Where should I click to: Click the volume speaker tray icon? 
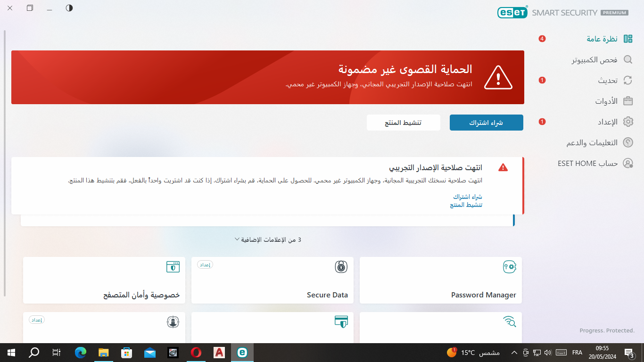pos(547,353)
